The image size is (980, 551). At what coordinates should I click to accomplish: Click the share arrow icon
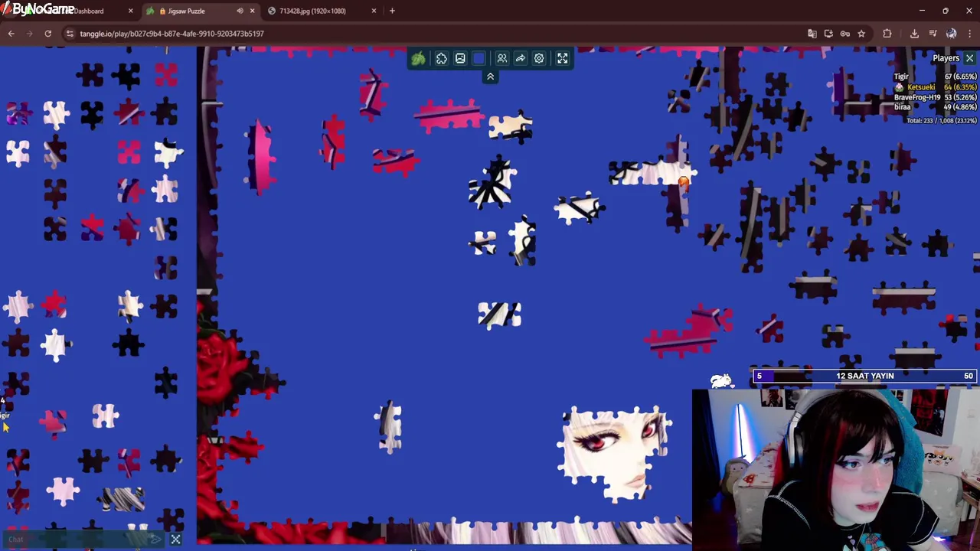521,59
